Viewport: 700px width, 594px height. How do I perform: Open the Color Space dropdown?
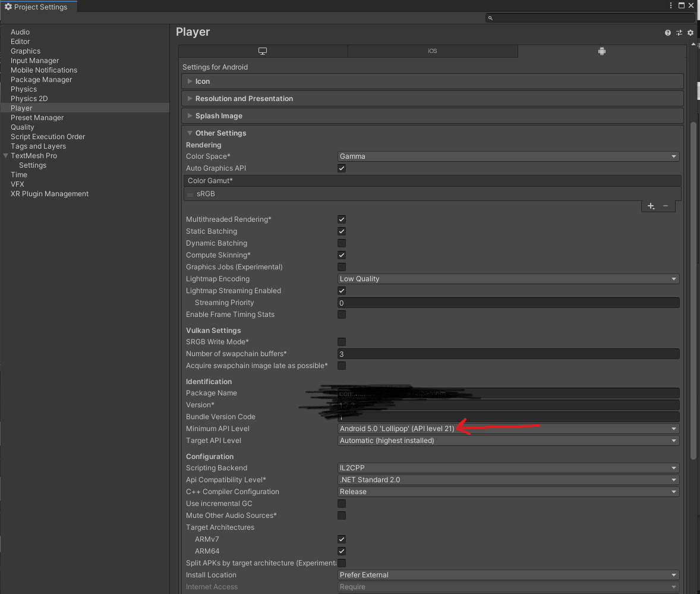508,156
